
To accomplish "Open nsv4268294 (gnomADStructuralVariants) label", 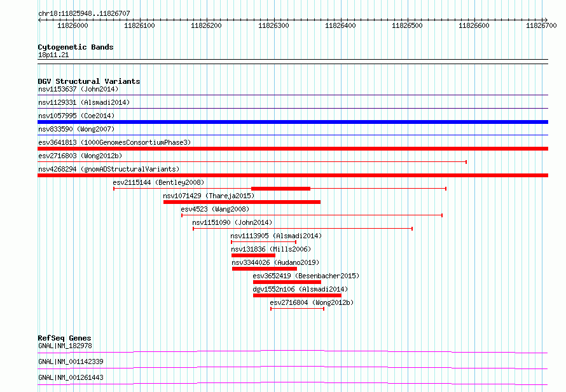I will coord(109,169).
